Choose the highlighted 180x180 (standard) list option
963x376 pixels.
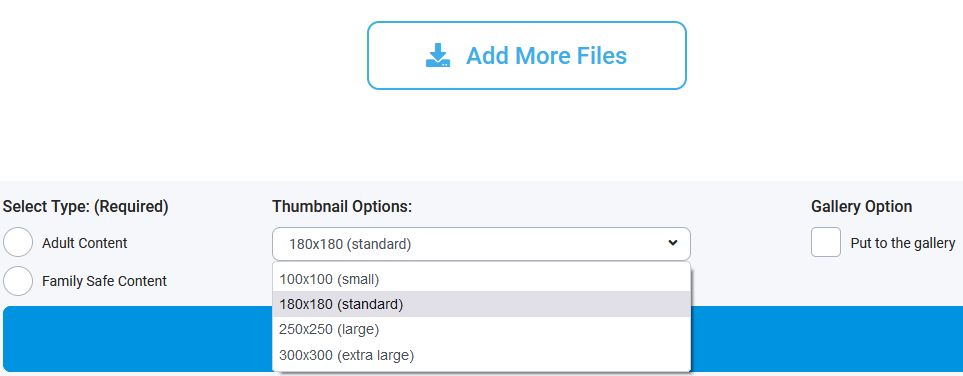point(481,304)
